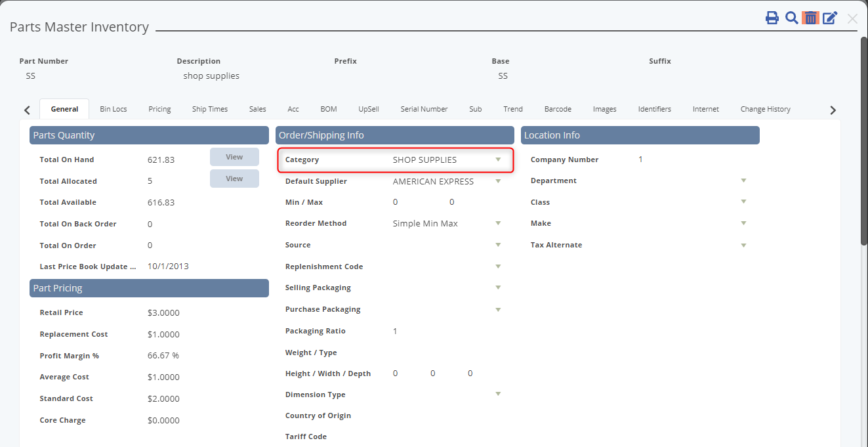This screenshot has width=868, height=447.
Task: Click the SHOP SUPPLIES category value
Action: (x=424, y=160)
